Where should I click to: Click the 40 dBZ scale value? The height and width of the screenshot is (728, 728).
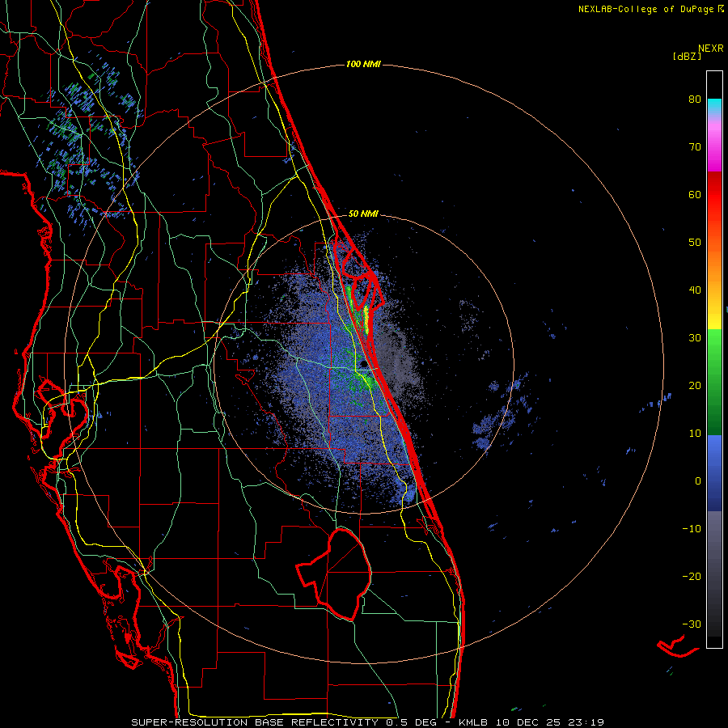[695, 290]
